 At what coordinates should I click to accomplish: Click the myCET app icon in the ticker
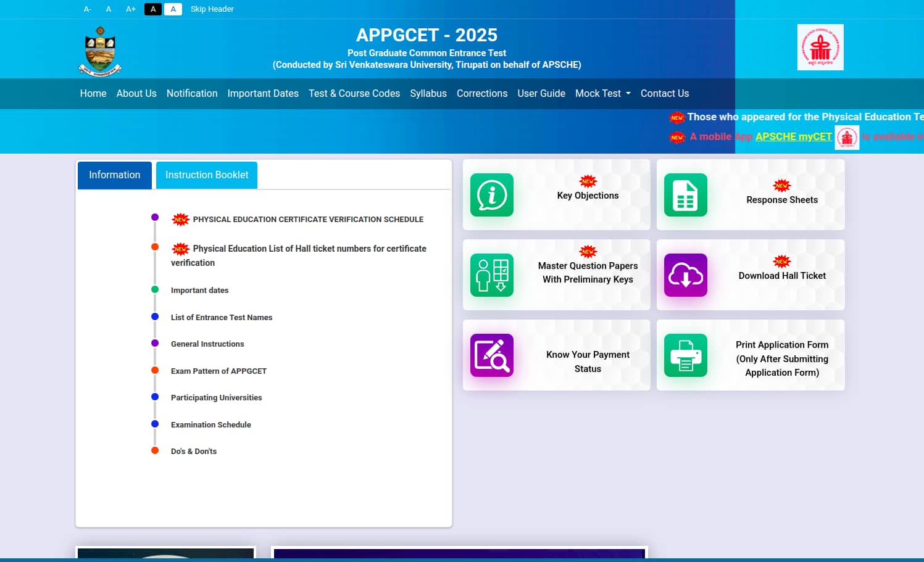tap(847, 137)
